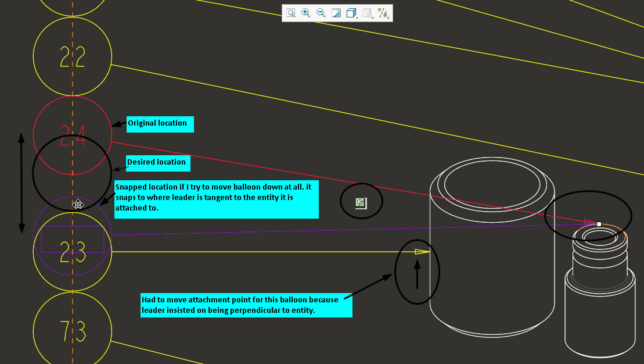Expand the Paste icon's flyout arrow

(x=372, y=17)
